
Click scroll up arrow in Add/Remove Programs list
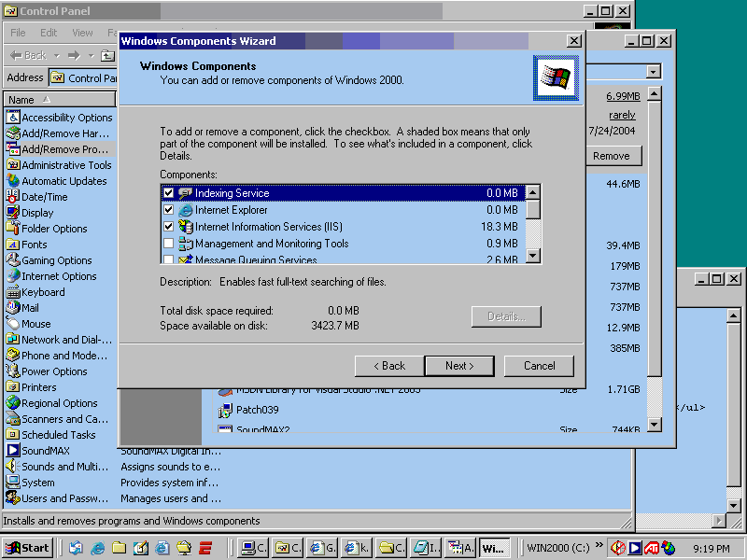pos(655,94)
